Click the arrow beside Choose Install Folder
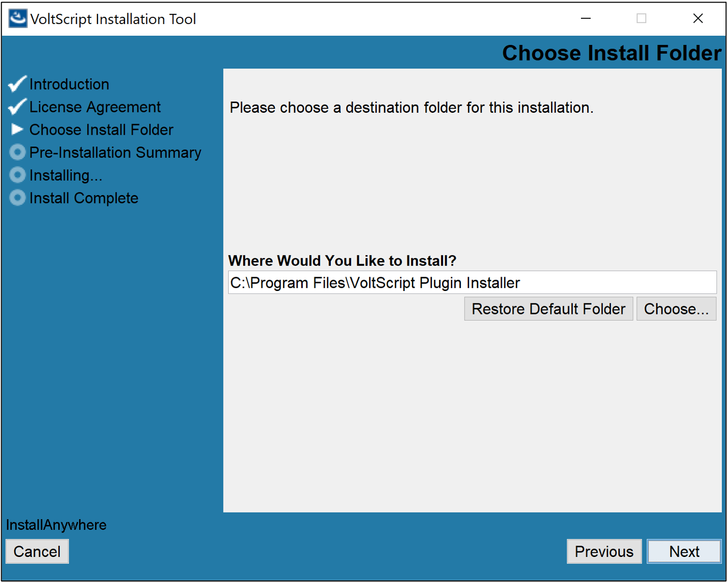The height and width of the screenshot is (582, 728). click(17, 129)
